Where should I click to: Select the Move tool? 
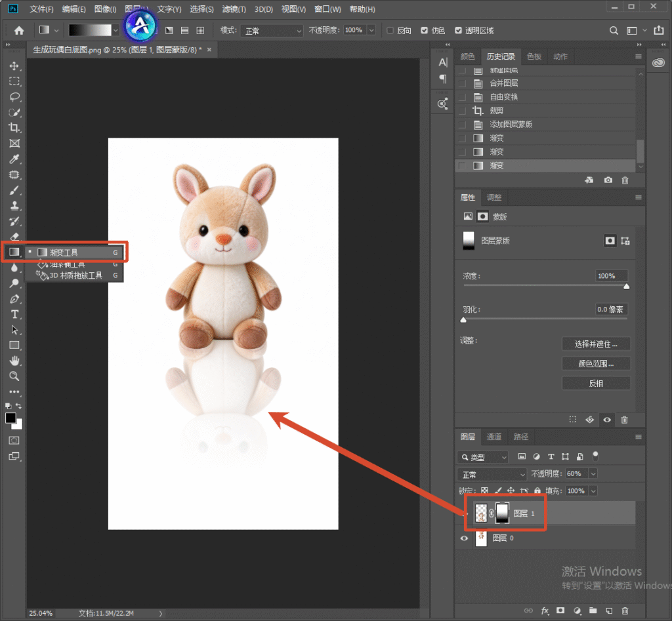pyautogui.click(x=14, y=66)
